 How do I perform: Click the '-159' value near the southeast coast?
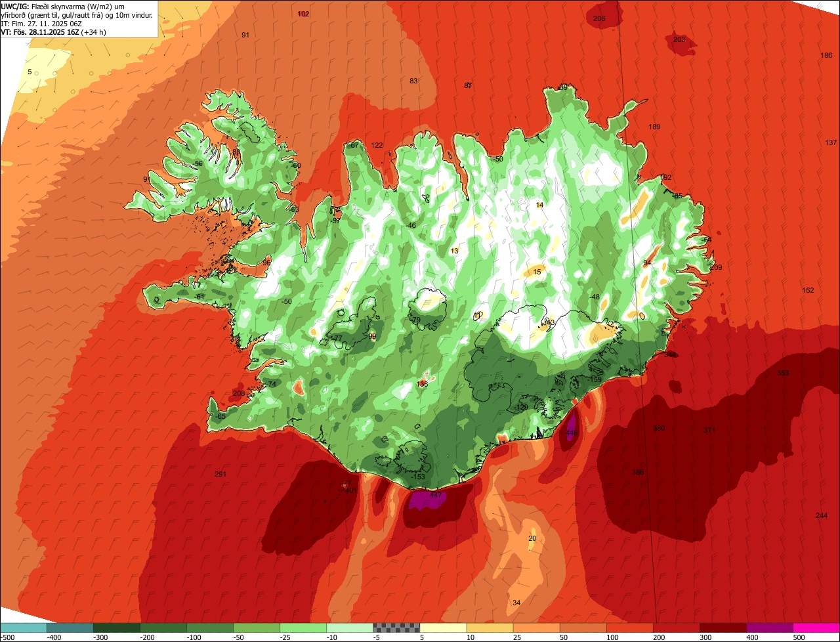pyautogui.click(x=595, y=379)
